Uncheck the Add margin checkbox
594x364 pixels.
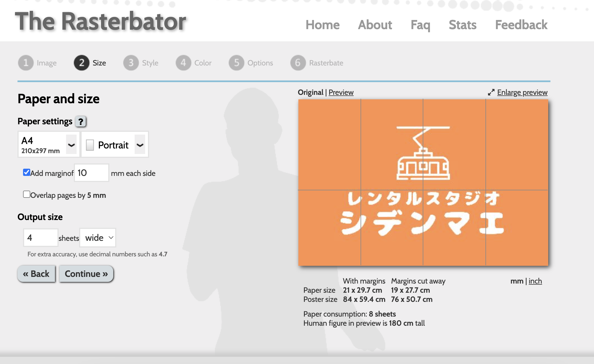click(27, 172)
